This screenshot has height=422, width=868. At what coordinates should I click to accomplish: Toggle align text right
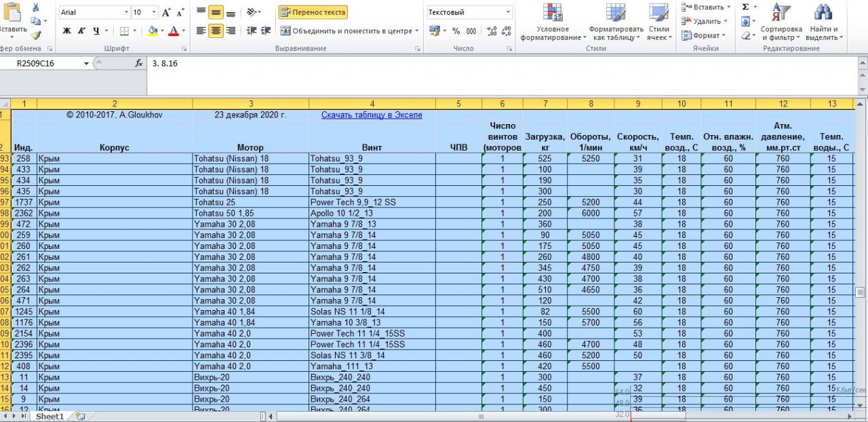tap(231, 31)
